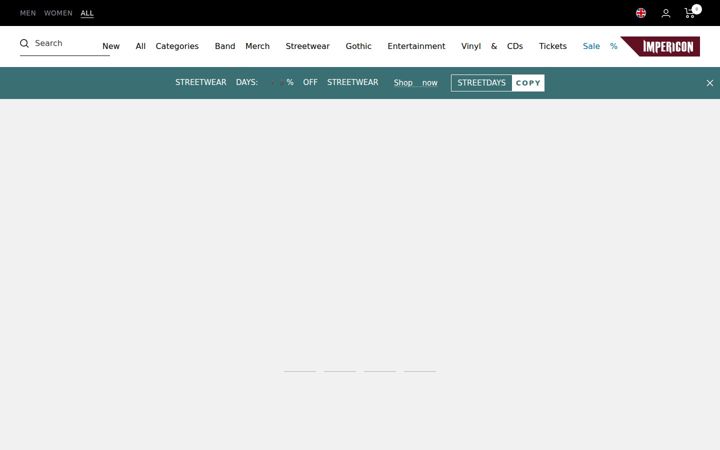Open the Entertainment menu
The image size is (720, 450).
[416, 46]
